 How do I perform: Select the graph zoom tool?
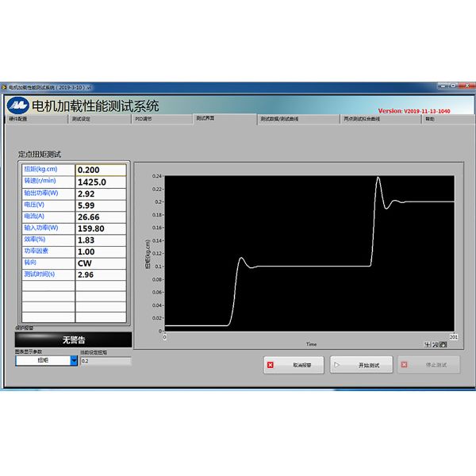tap(436, 344)
